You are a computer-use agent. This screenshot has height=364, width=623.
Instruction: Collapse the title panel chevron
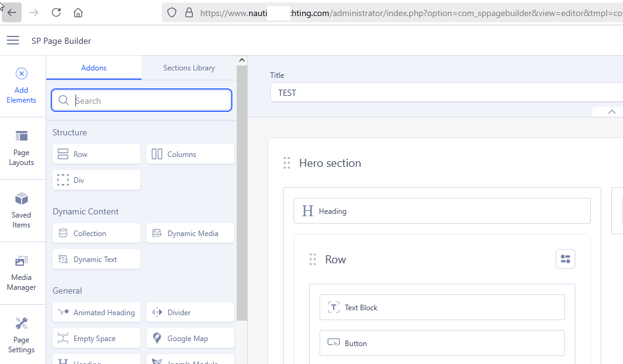tap(611, 112)
